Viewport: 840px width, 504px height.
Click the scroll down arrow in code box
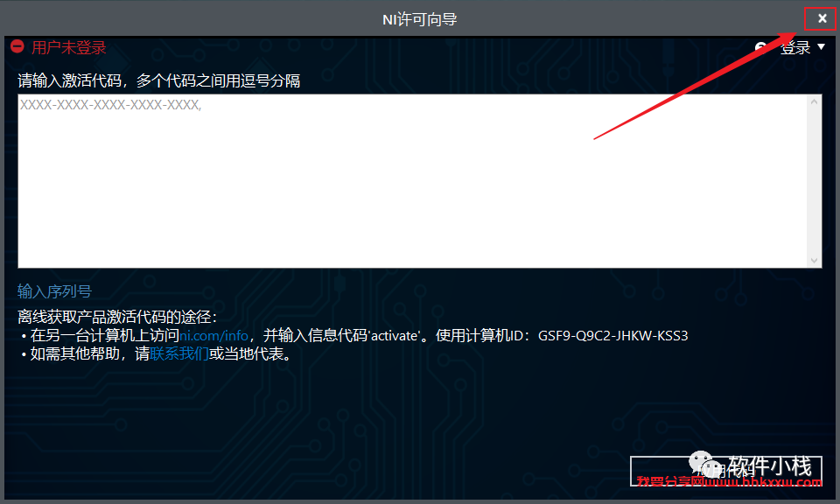tap(815, 261)
